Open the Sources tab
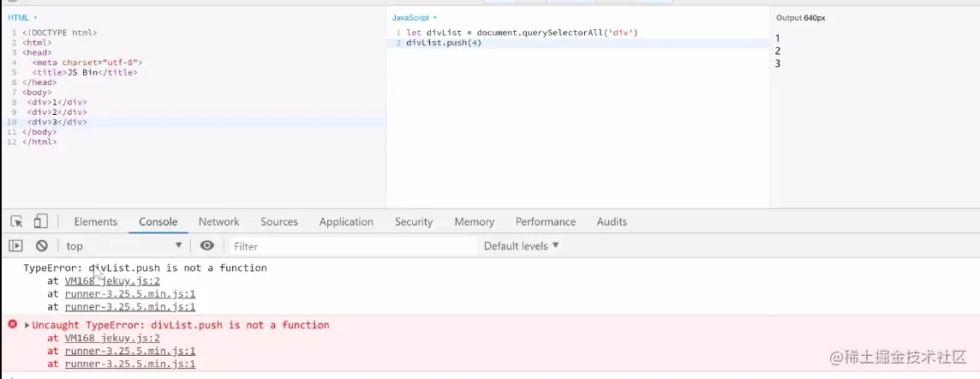This screenshot has width=980, height=379. (279, 221)
